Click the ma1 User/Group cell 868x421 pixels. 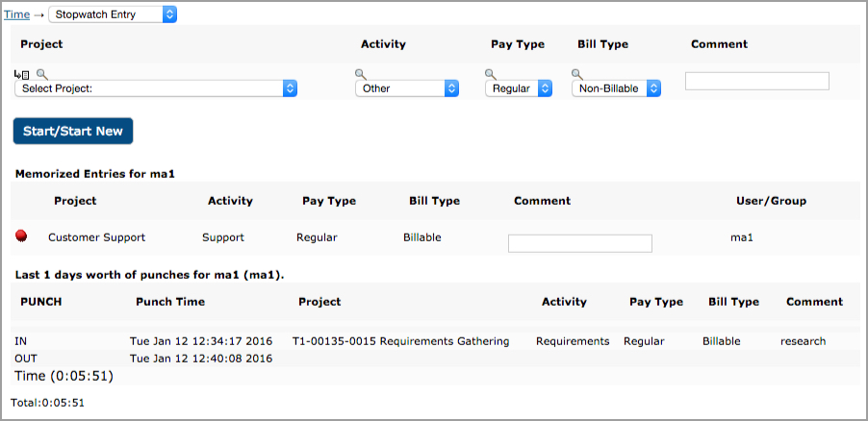742,237
